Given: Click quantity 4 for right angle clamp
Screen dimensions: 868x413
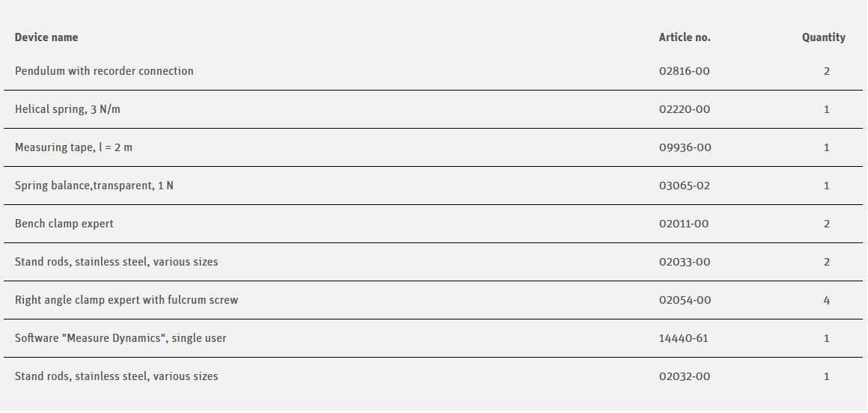Looking at the screenshot, I should [826, 300].
